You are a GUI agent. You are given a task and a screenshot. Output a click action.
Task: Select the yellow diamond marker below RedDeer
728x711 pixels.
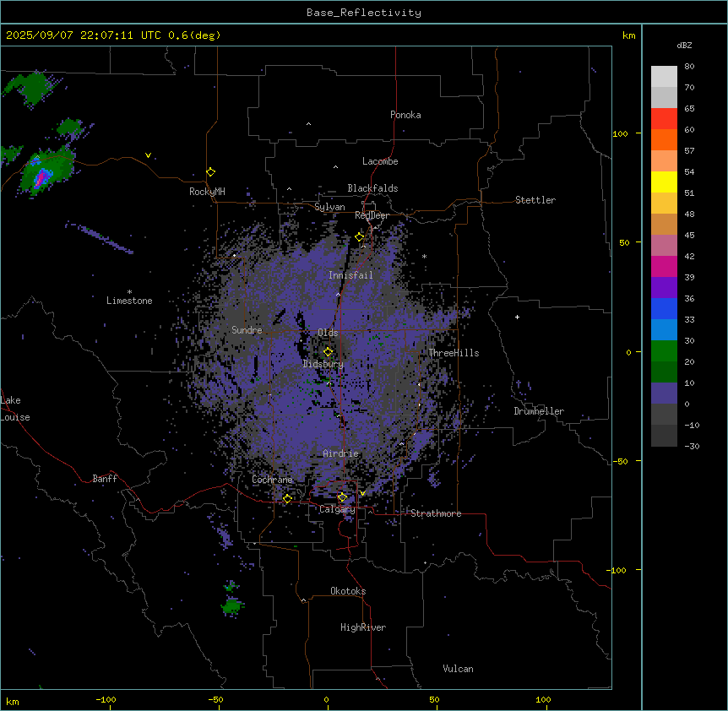(360, 237)
